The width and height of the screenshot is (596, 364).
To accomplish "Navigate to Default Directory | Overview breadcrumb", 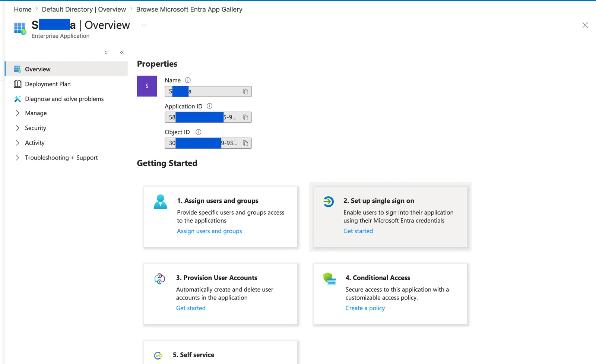I will tap(84, 9).
